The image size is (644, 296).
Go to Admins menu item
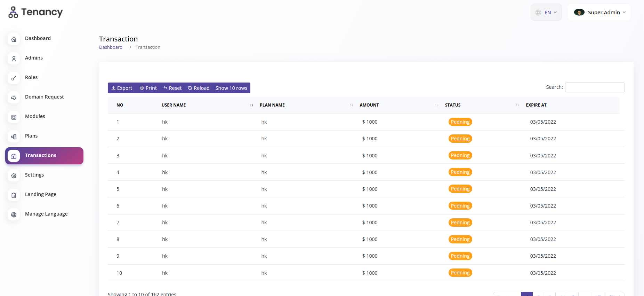coord(34,58)
